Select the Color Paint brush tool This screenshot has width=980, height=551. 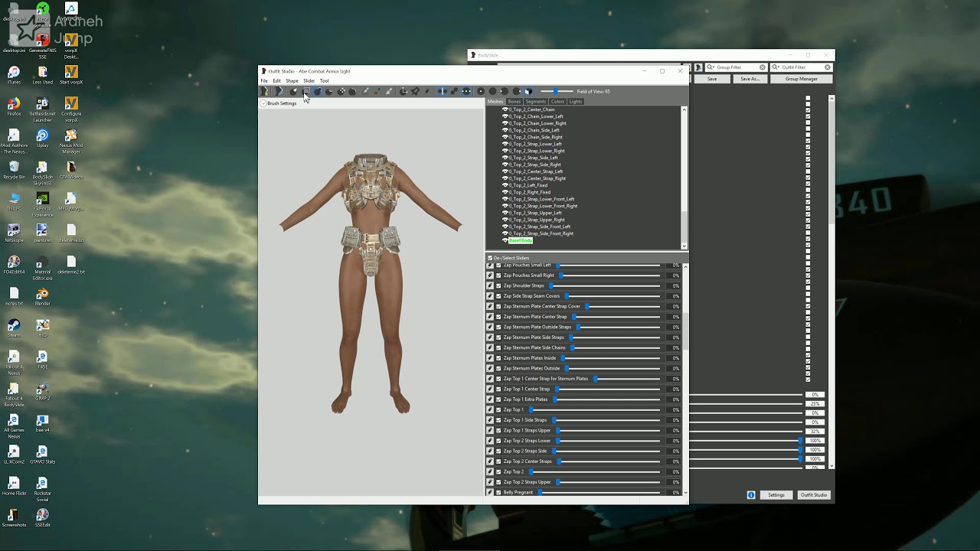pos(377,91)
